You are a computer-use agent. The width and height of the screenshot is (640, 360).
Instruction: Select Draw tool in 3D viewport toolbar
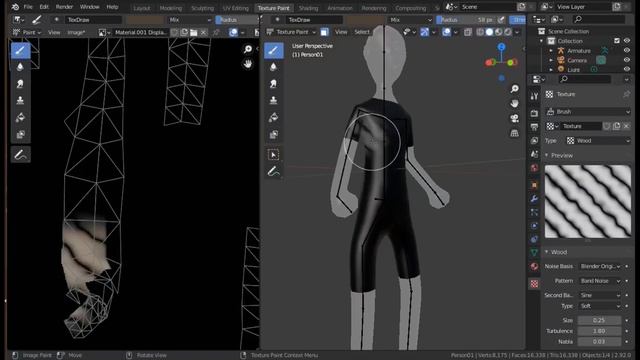click(x=273, y=50)
